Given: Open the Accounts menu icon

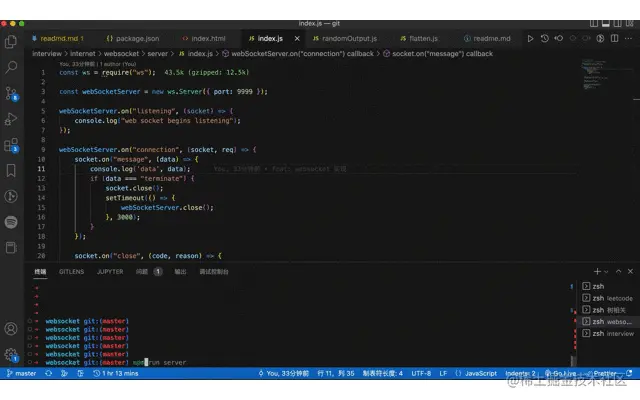Looking at the screenshot, I should click(11, 329).
